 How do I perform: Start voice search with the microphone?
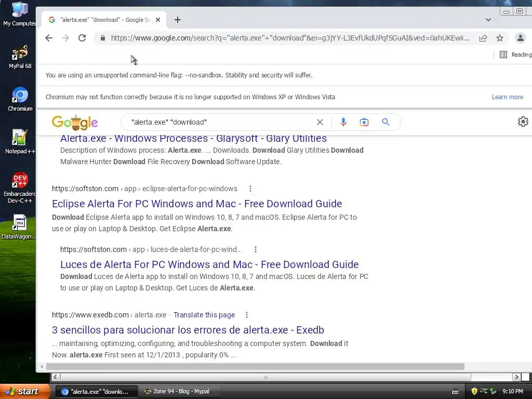[x=343, y=122]
